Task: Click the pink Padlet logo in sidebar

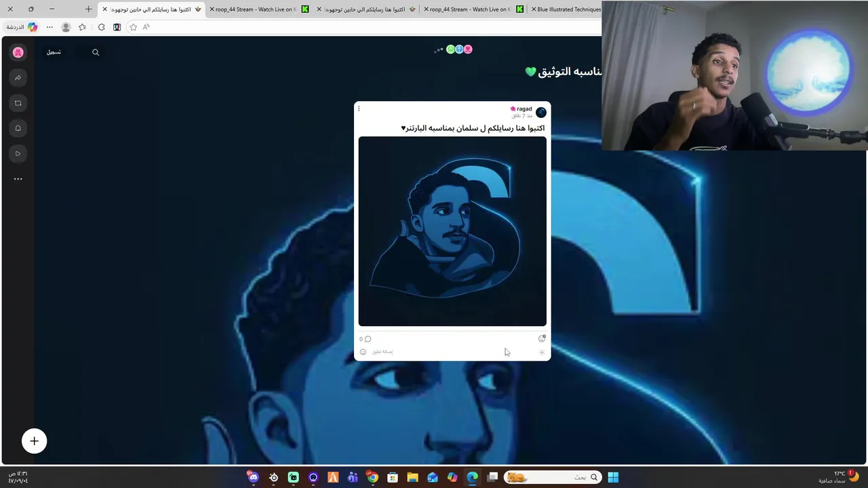Action: pyautogui.click(x=18, y=52)
